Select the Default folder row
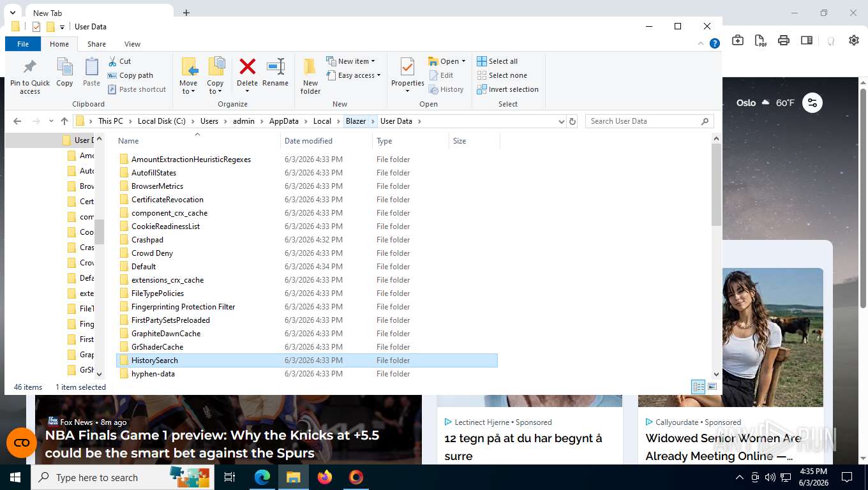Viewport: 868px width, 490px height. (307, 267)
